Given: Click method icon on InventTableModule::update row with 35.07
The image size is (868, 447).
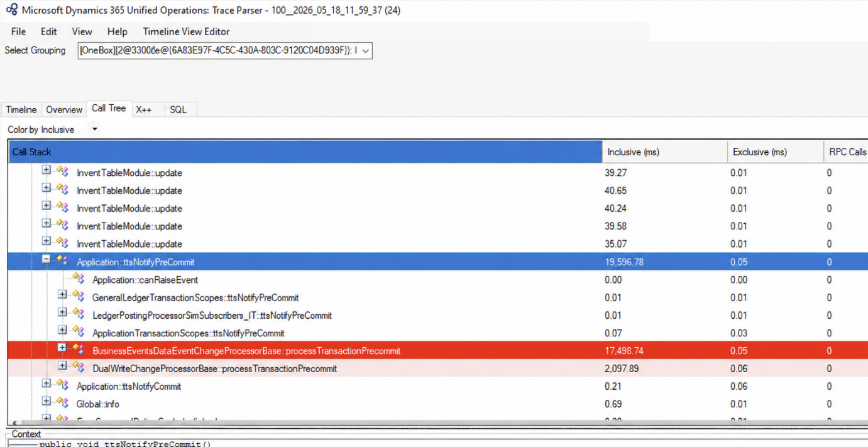Looking at the screenshot, I should pyautogui.click(x=62, y=243).
